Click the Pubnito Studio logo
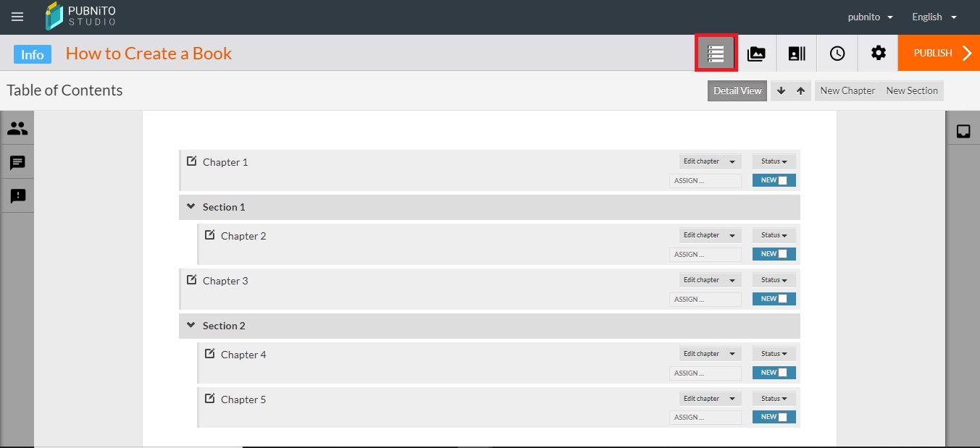 (80, 17)
